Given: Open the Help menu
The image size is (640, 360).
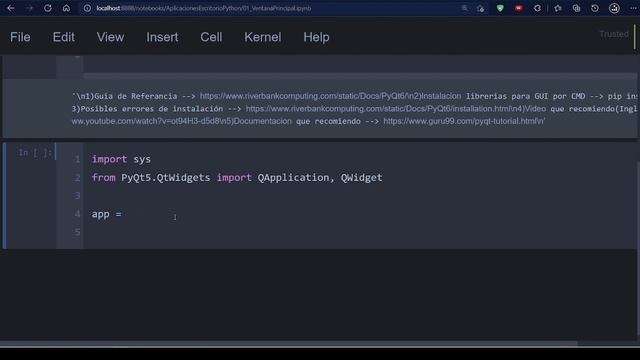Looking at the screenshot, I should (316, 37).
